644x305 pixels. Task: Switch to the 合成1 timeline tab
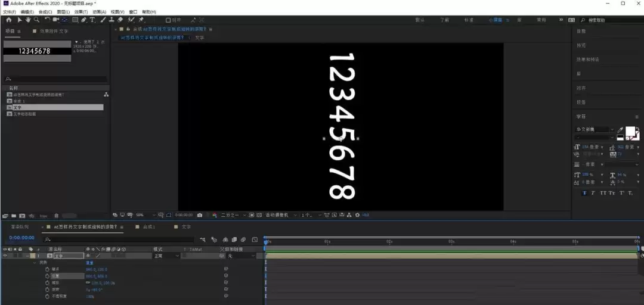pos(148,226)
